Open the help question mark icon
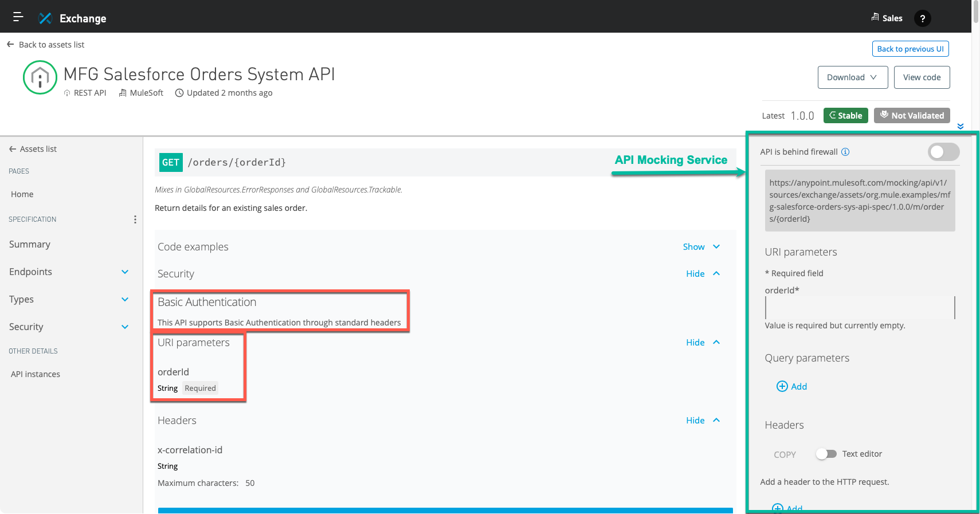 (922, 18)
